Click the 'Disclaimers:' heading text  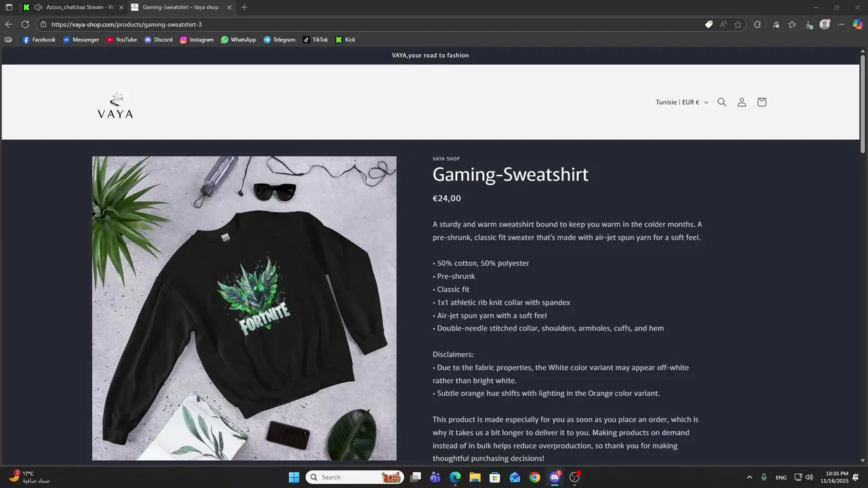click(x=453, y=354)
